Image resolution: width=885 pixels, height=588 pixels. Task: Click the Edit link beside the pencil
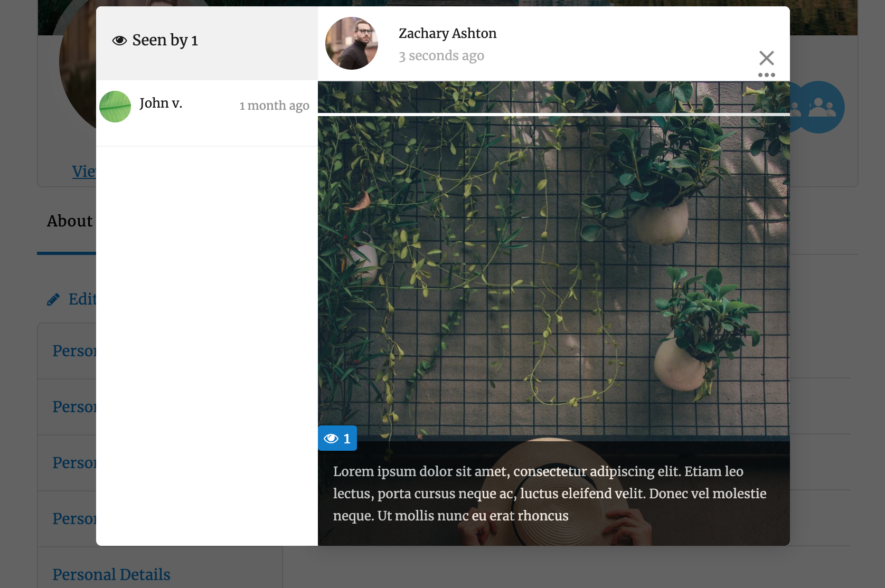coord(82,299)
